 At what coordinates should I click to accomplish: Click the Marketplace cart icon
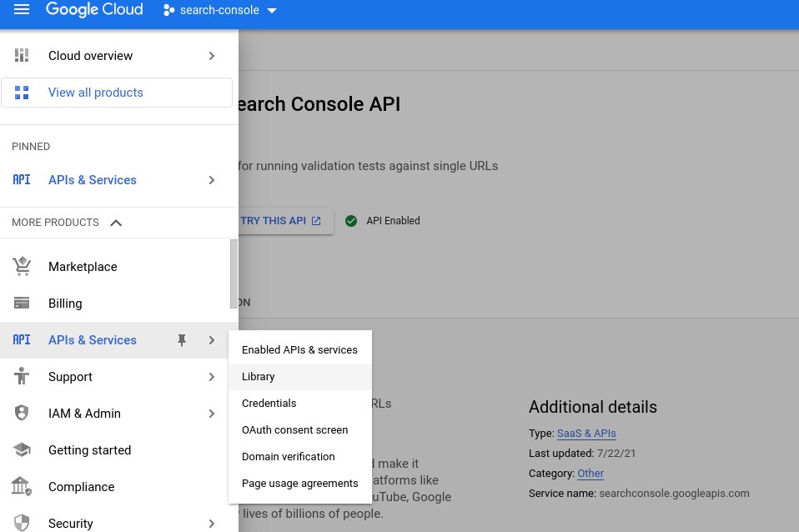22,267
